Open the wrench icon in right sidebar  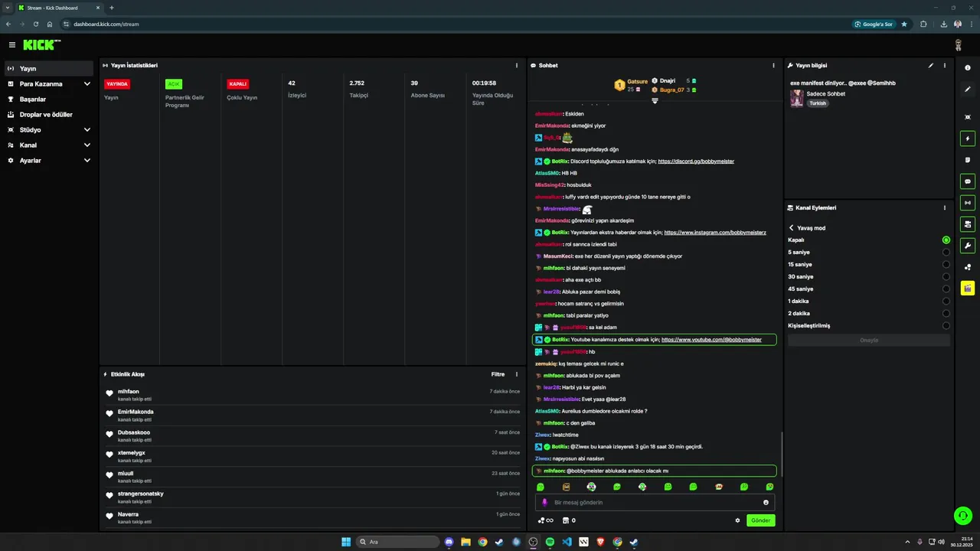pos(968,246)
